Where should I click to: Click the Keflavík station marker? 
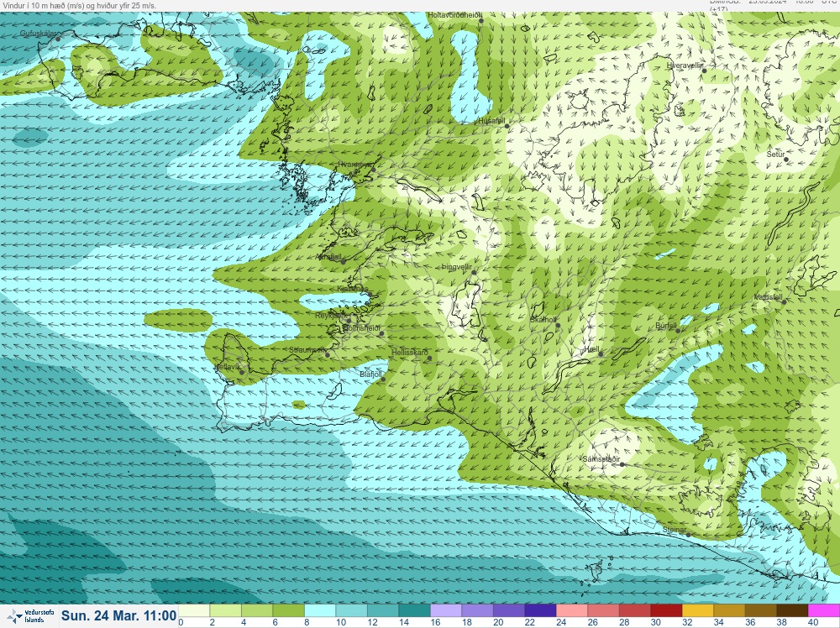(242, 372)
